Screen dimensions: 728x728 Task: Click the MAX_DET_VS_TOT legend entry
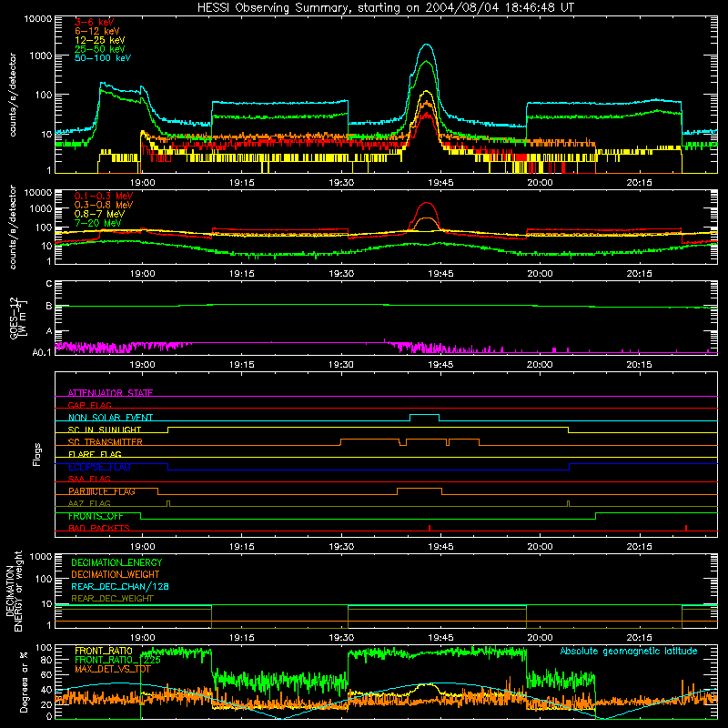tap(113, 669)
